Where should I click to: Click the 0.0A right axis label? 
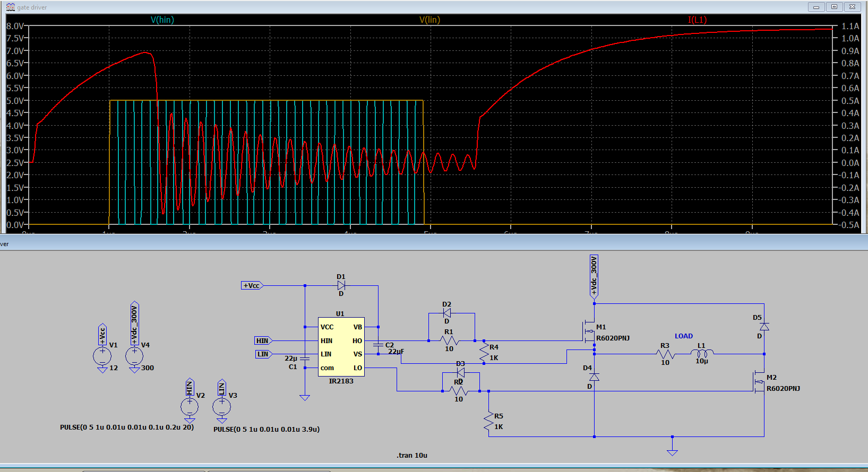coord(850,162)
